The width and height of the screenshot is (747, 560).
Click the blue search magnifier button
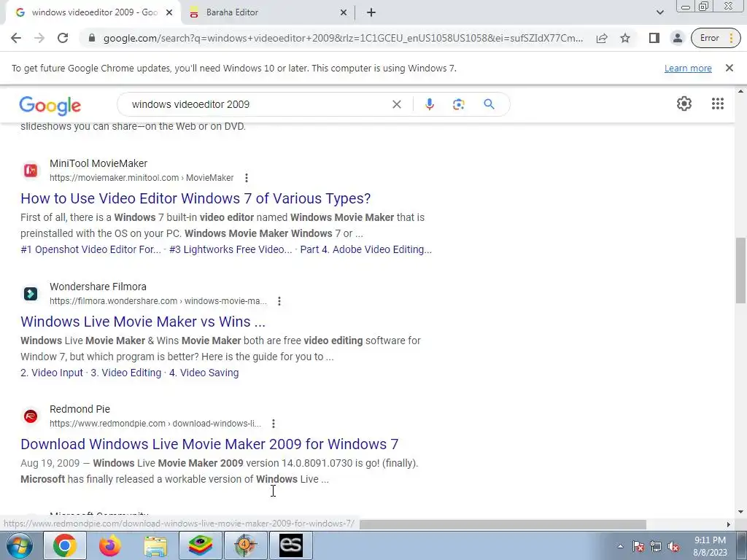489,104
